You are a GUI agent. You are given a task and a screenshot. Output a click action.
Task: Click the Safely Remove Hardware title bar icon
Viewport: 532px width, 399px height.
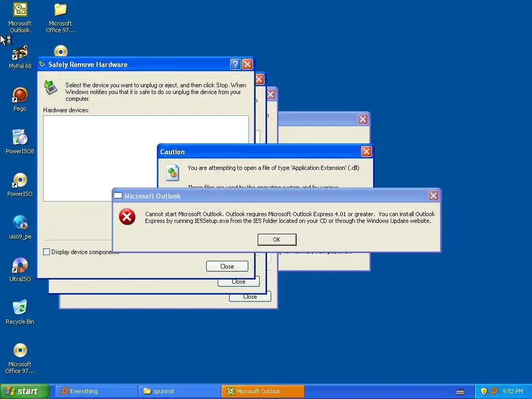tap(42, 64)
